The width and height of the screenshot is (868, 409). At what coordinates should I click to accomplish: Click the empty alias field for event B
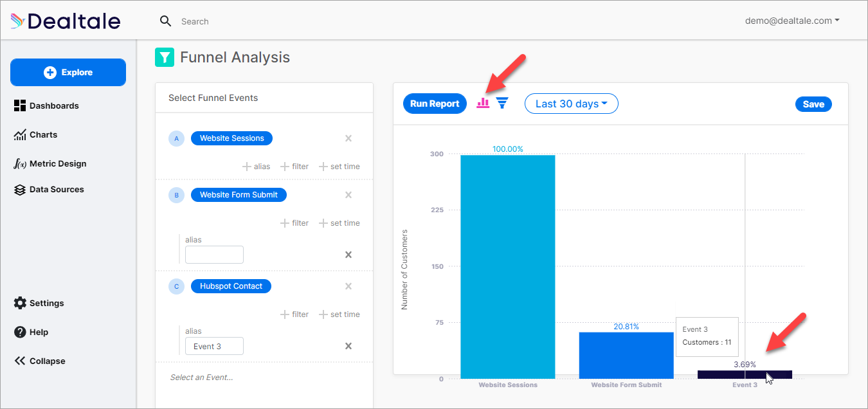[x=214, y=255]
